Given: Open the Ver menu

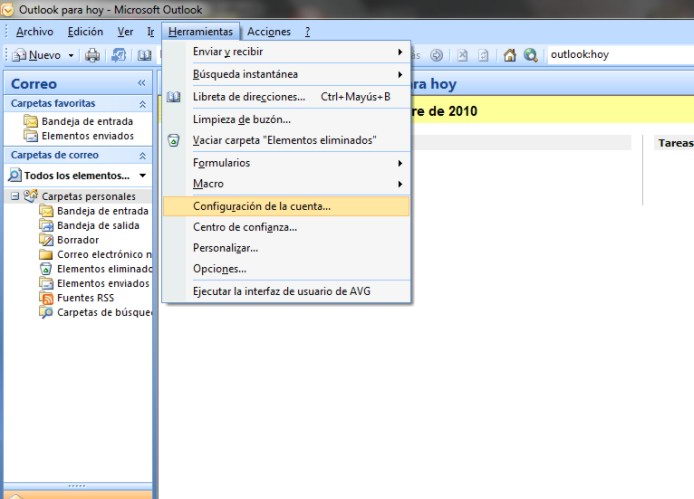Looking at the screenshot, I should [x=125, y=32].
